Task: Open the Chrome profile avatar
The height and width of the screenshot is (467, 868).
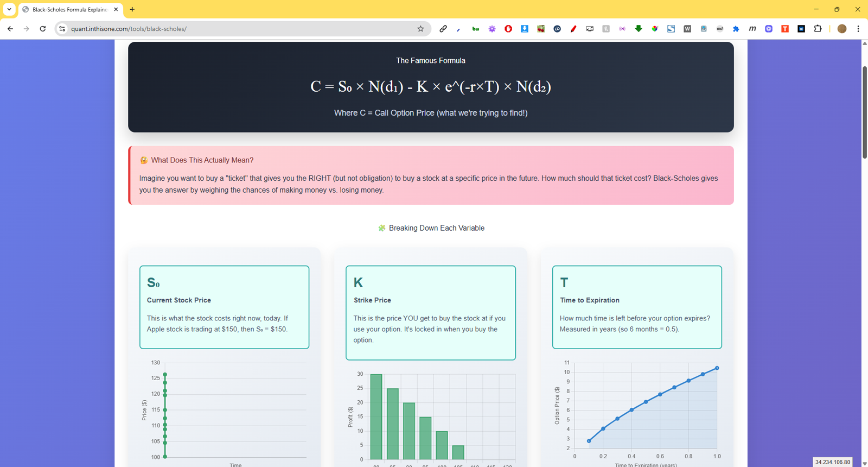Action: pyautogui.click(x=842, y=29)
